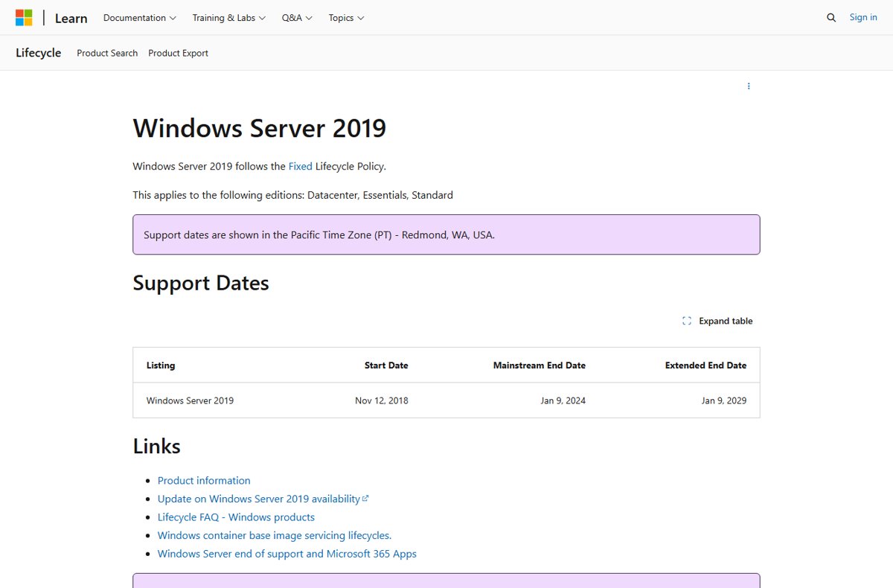
Task: Click the editions list sentence
Action: 293,195
